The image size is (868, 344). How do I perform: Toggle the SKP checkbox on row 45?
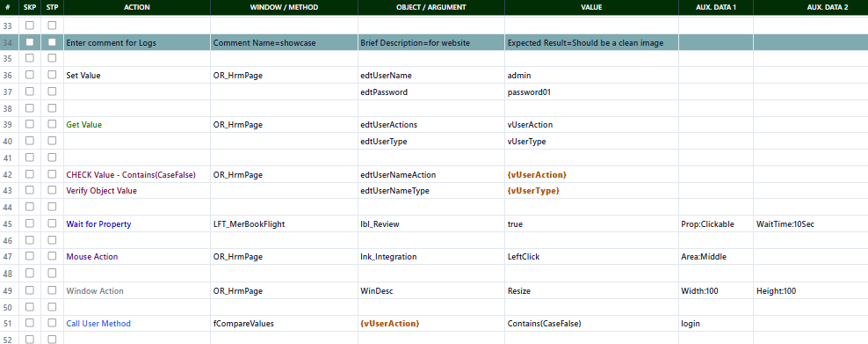(x=30, y=223)
